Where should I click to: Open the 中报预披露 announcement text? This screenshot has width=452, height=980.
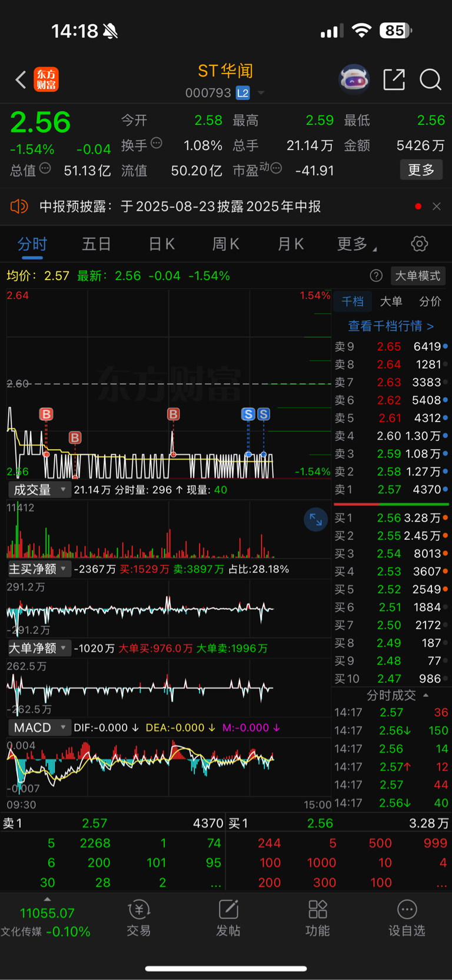(x=180, y=207)
